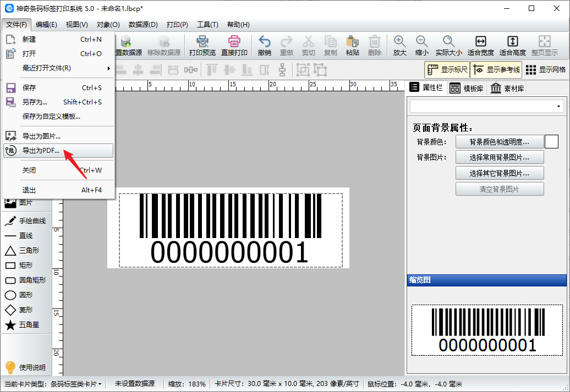This screenshot has width=570, height=392.
Task: Select the freehand curve (手绘曲线) tool
Action: click(25, 220)
